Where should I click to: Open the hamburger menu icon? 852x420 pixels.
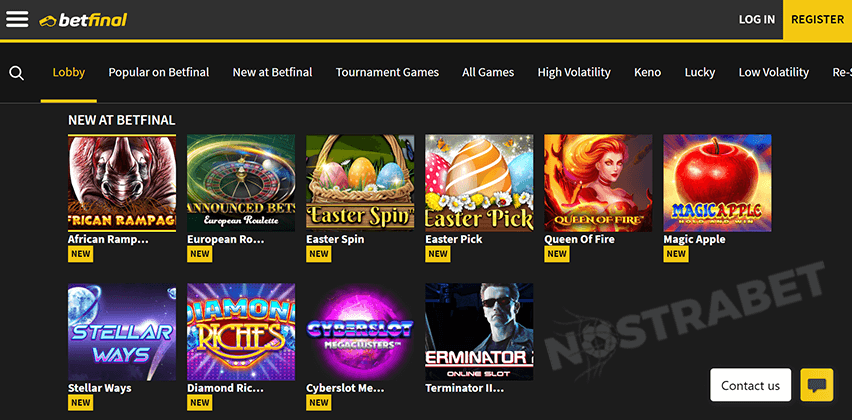pyautogui.click(x=17, y=19)
